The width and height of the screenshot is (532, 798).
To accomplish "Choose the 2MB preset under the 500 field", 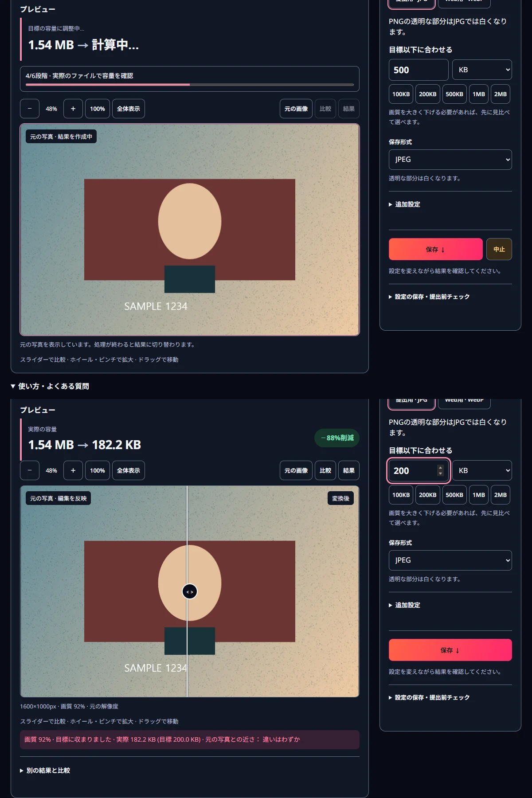I will [501, 94].
